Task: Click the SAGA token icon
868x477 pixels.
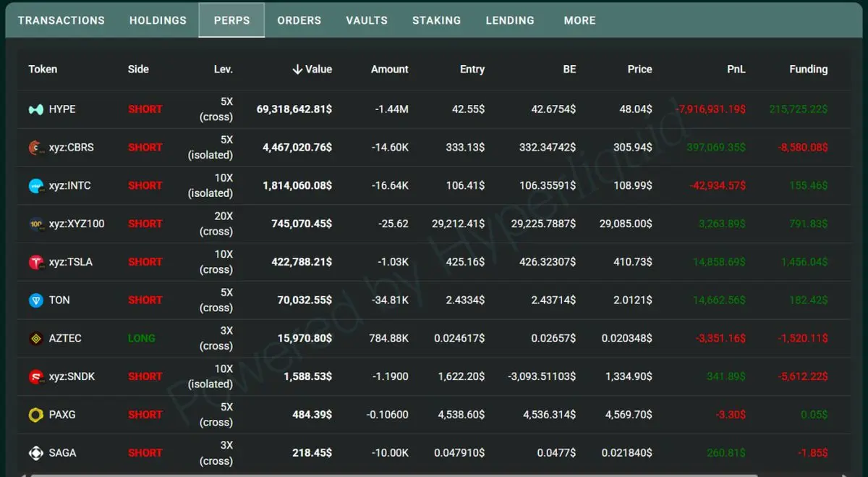Action: click(x=36, y=453)
